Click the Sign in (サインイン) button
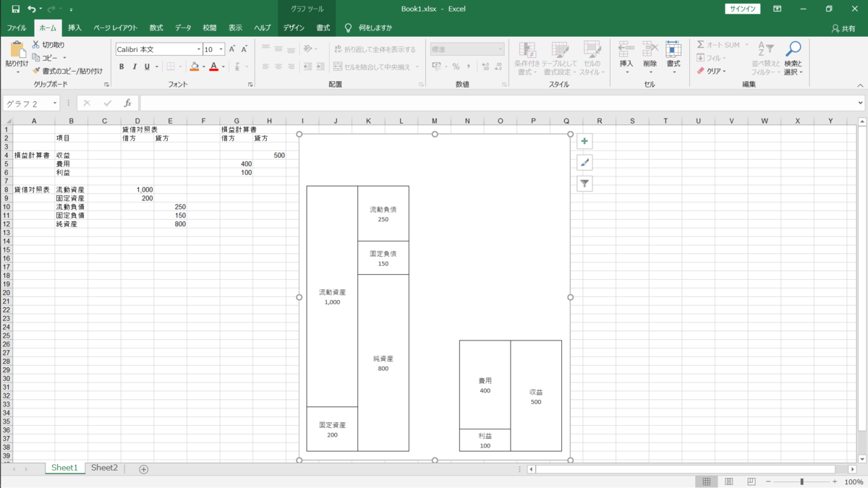Screen dimensions: 868x488 click(743, 9)
